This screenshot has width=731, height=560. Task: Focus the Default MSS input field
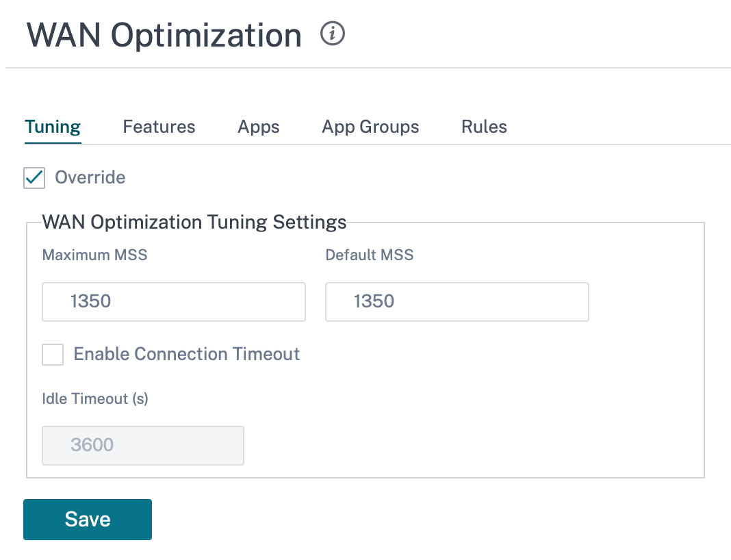pos(457,302)
